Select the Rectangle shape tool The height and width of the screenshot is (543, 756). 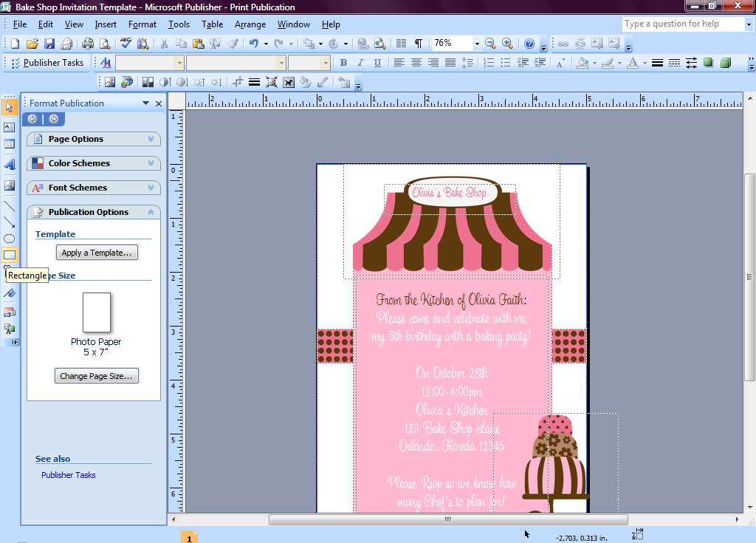[9, 256]
